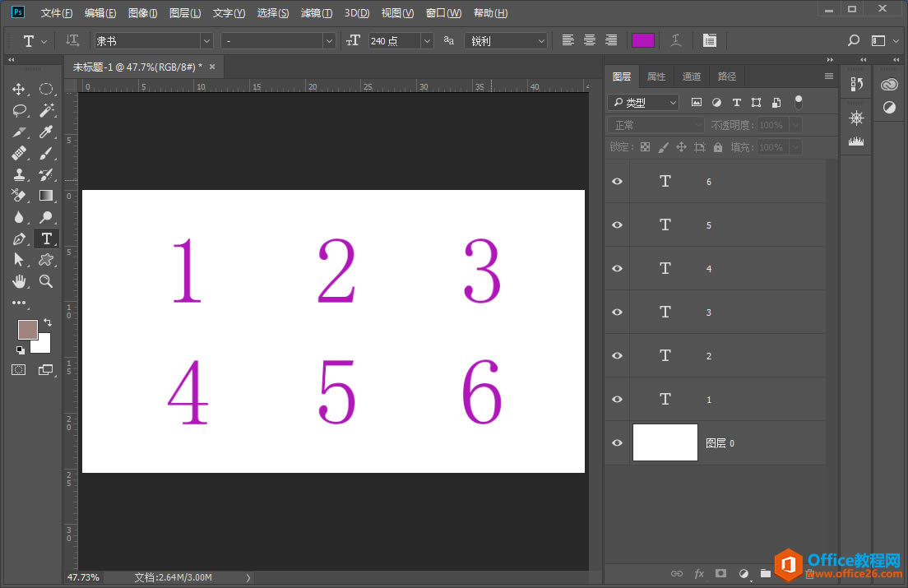
Task: Hide text layer 4
Action: (618, 269)
